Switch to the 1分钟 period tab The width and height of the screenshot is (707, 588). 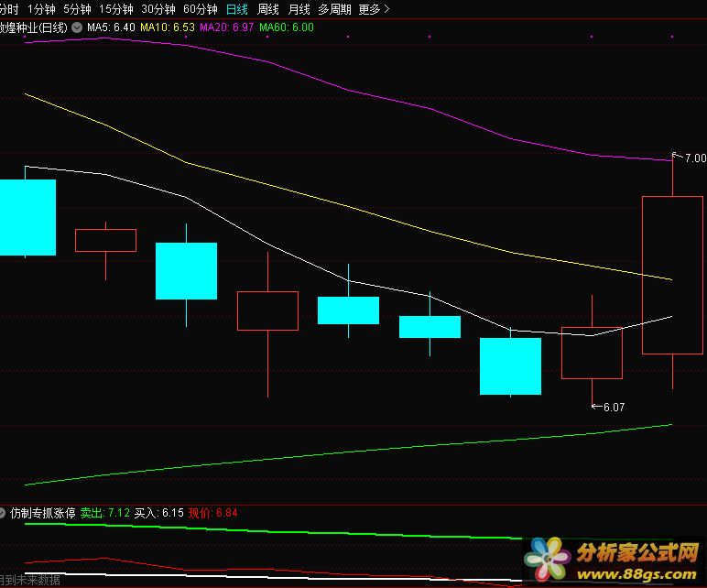41,9
